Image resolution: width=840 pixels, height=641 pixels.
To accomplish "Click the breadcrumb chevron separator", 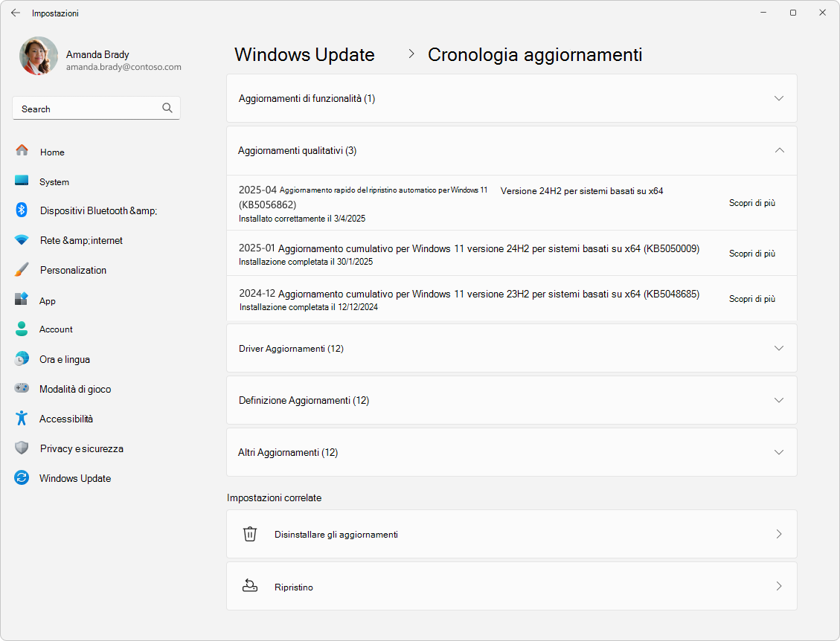I will tap(411, 54).
